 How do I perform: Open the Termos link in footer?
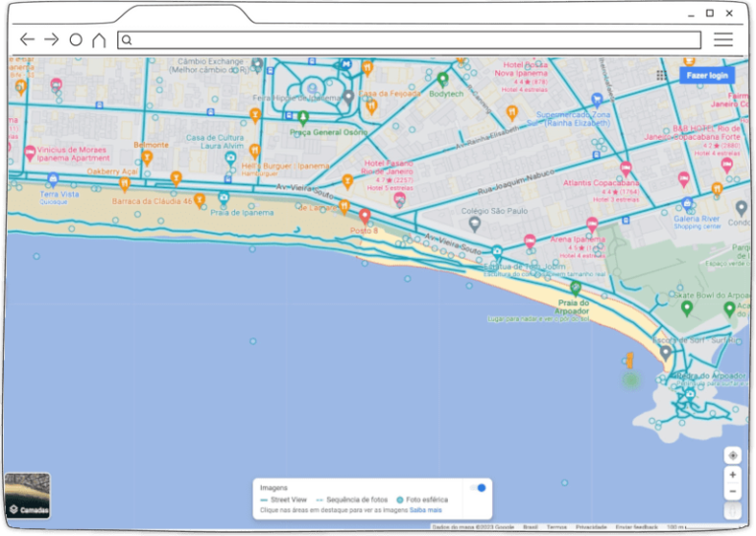[556, 527]
